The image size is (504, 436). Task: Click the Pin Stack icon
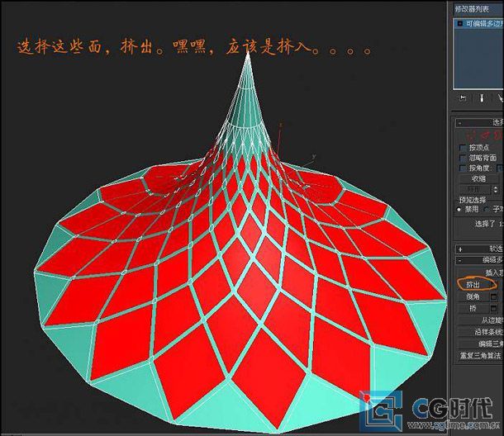point(462,98)
